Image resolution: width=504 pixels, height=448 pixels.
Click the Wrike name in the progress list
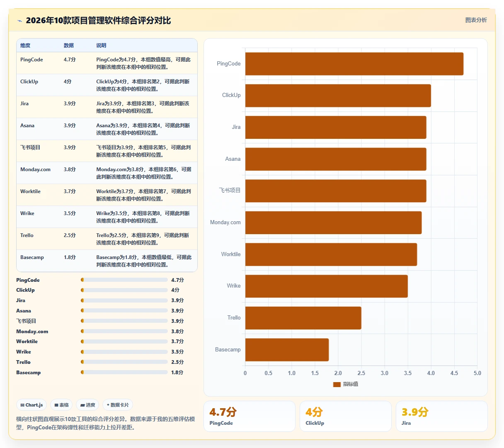(x=24, y=352)
